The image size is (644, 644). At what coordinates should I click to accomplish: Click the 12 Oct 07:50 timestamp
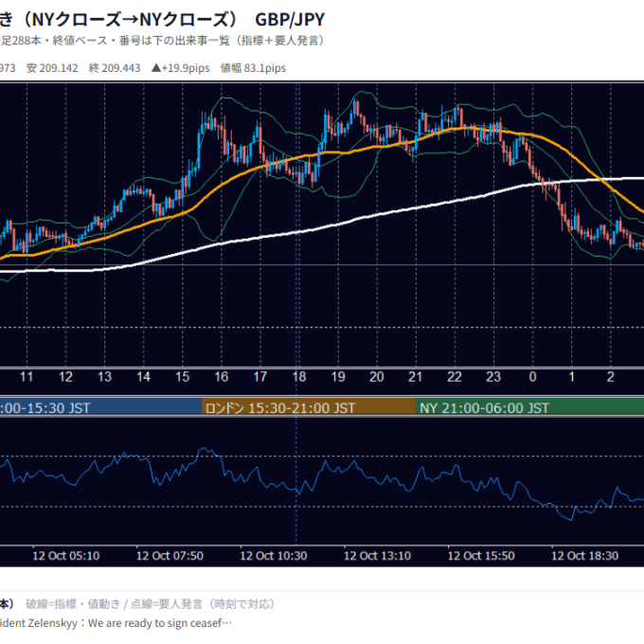[170, 556]
